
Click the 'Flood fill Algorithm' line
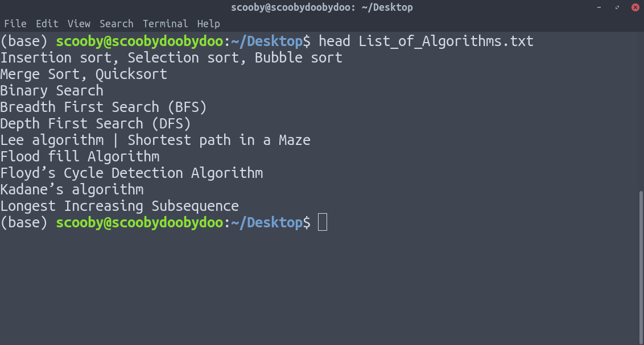pos(80,156)
